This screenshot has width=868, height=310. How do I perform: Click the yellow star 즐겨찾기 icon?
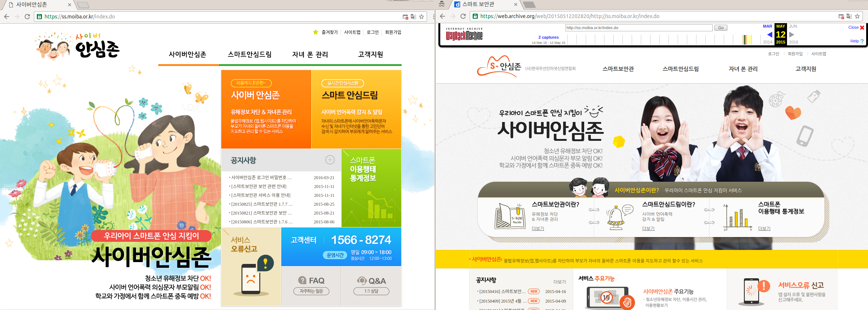pyautogui.click(x=315, y=32)
